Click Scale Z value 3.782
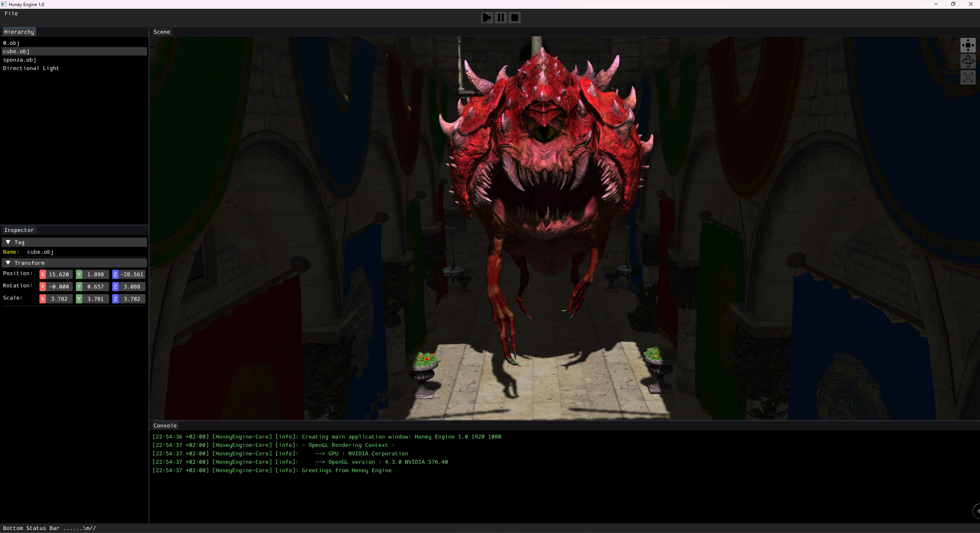 [x=132, y=299]
